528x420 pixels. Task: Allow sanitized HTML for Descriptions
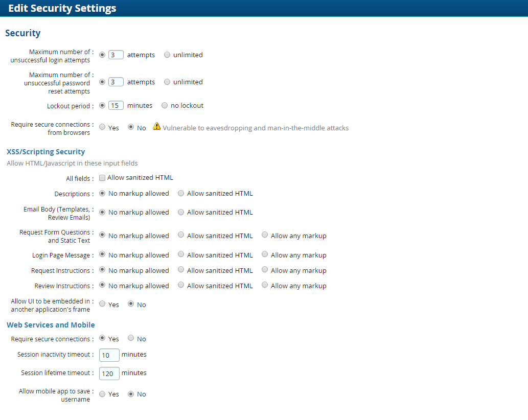click(x=181, y=193)
